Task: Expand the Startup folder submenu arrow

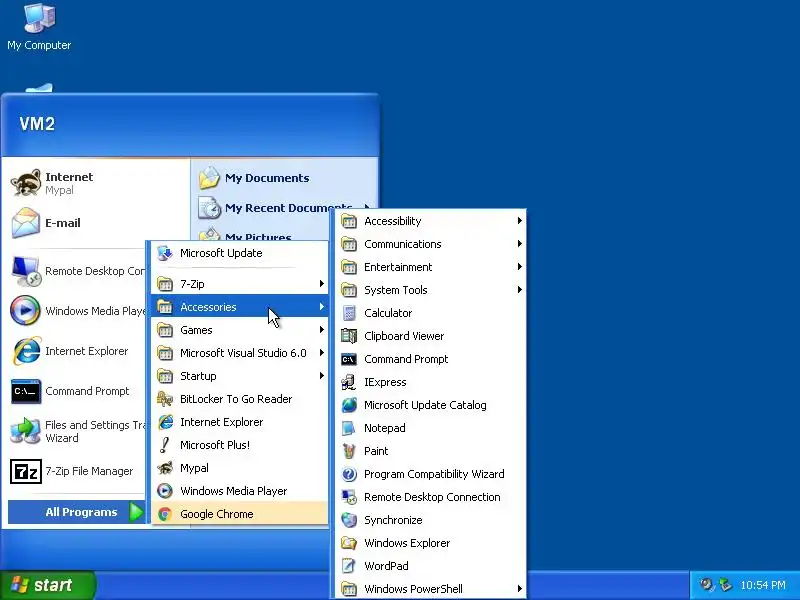Action: (321, 376)
